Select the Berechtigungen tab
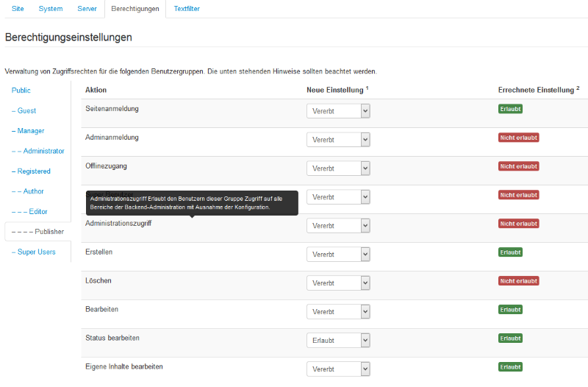The width and height of the screenshot is (588, 387). (x=135, y=9)
